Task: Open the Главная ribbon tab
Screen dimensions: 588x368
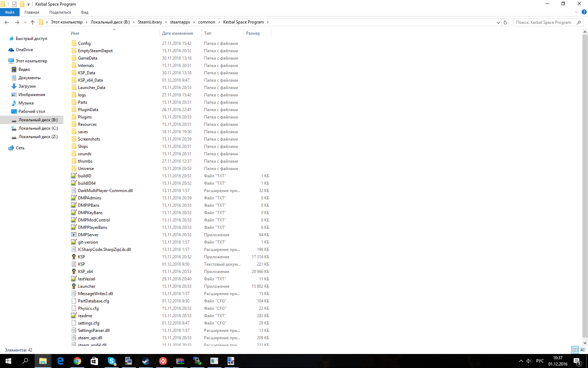Action: click(x=32, y=12)
